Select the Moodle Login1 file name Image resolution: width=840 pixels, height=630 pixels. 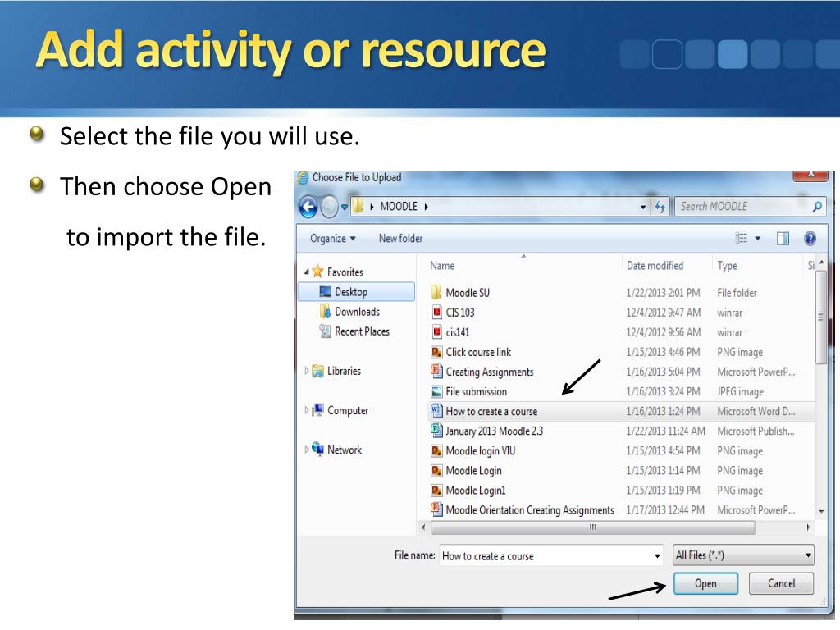click(x=476, y=491)
